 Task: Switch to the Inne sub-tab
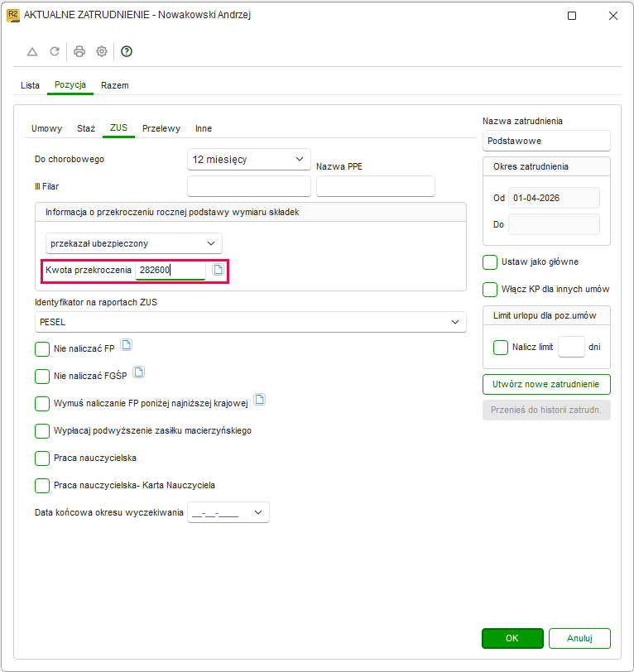204,128
